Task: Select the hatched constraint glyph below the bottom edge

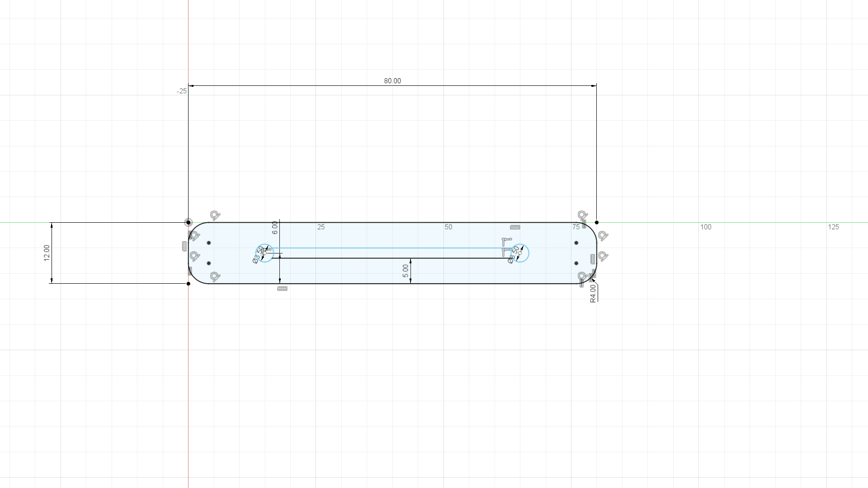Action: click(282, 288)
